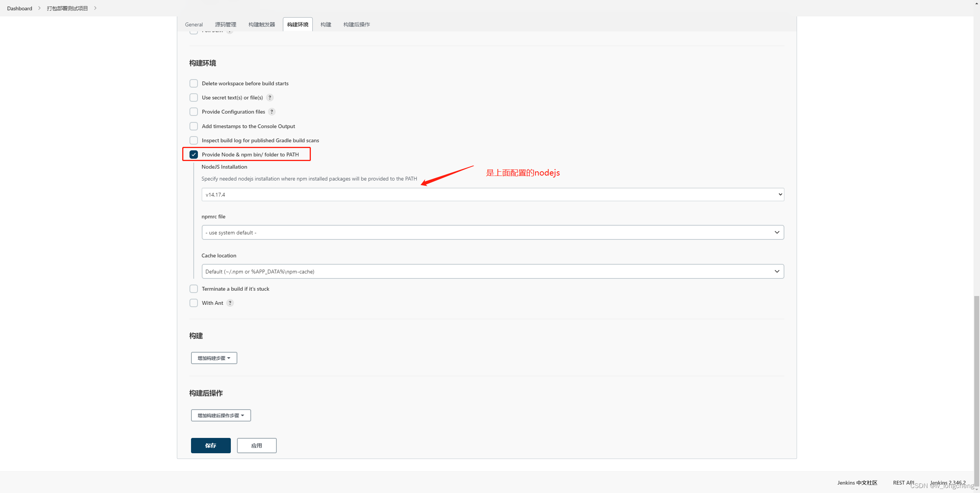
Task: Click 构建环境 section heading
Action: (203, 63)
